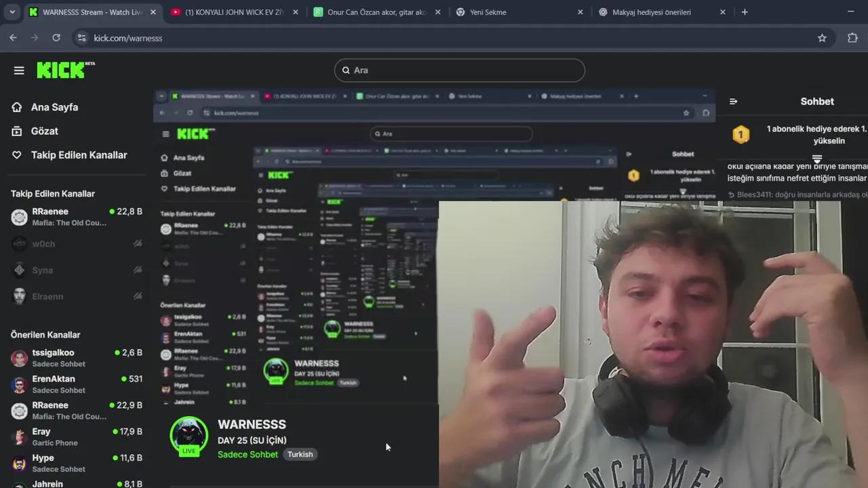Viewport: 868px width, 488px height.
Task: Open RRaenee channel with 22,8 B viewers
Action: (x=77, y=217)
